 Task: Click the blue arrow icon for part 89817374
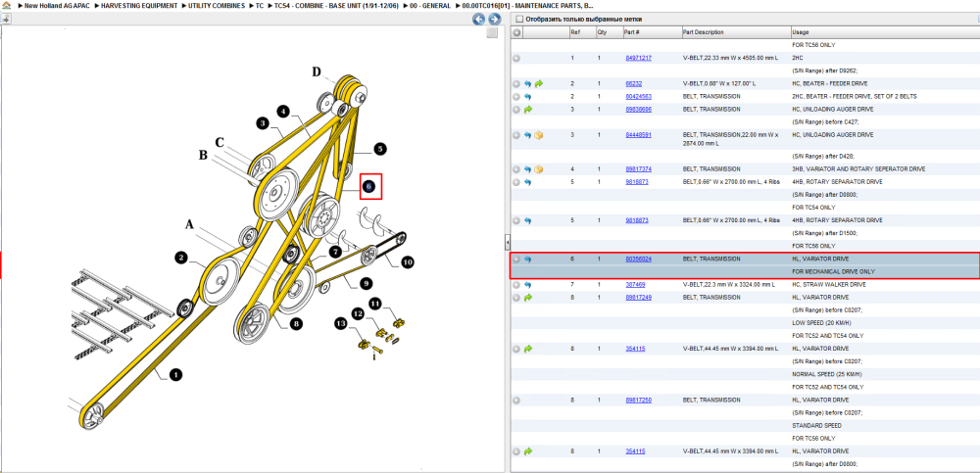tap(527, 169)
